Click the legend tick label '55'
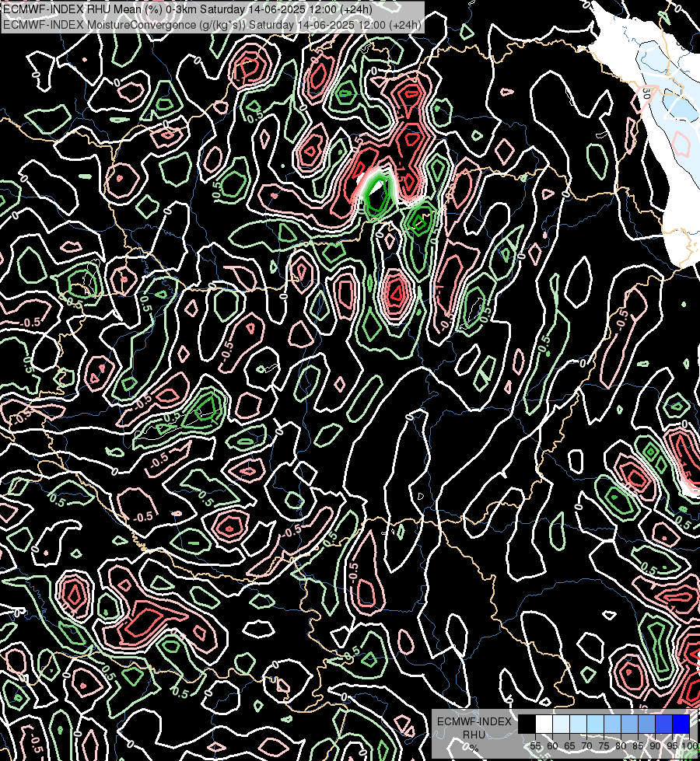This screenshot has height=761, width=700. point(536,746)
